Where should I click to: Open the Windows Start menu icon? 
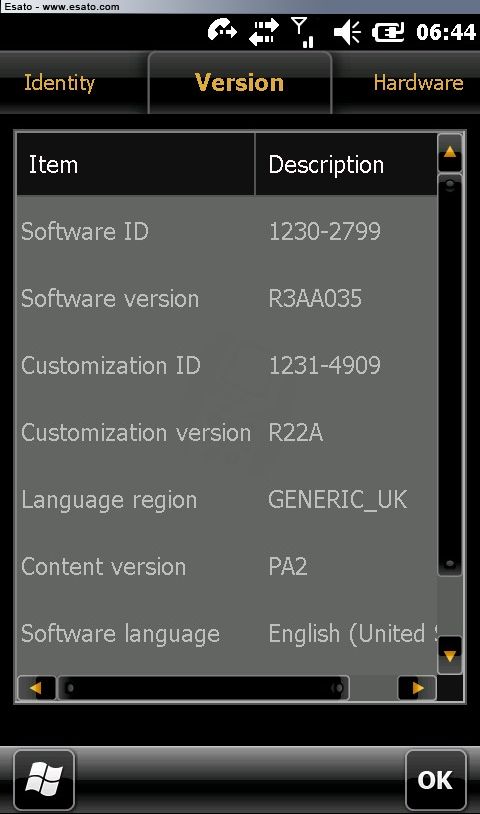coord(44,779)
